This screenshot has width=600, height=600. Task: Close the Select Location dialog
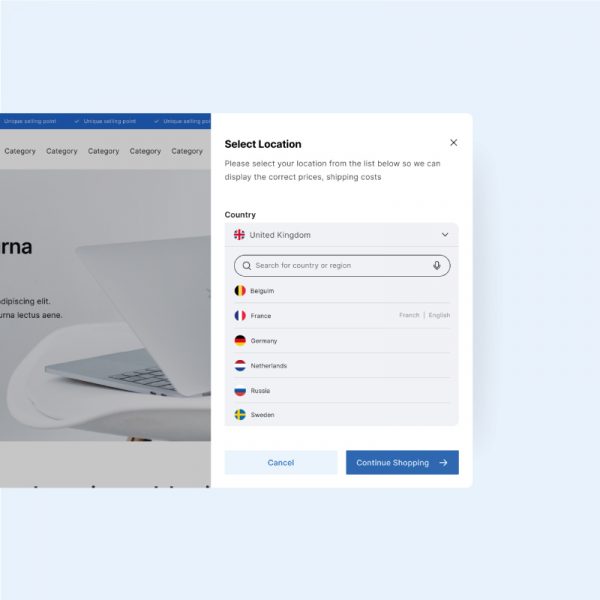(x=453, y=143)
